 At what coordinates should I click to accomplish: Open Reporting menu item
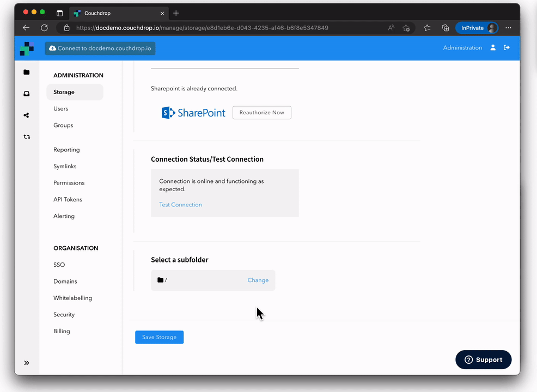(66, 150)
